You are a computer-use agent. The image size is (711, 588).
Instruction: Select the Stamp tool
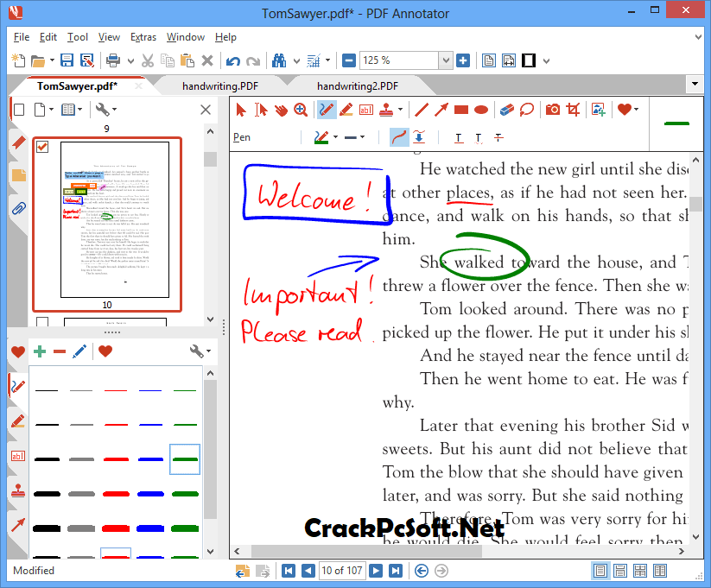pos(386,110)
